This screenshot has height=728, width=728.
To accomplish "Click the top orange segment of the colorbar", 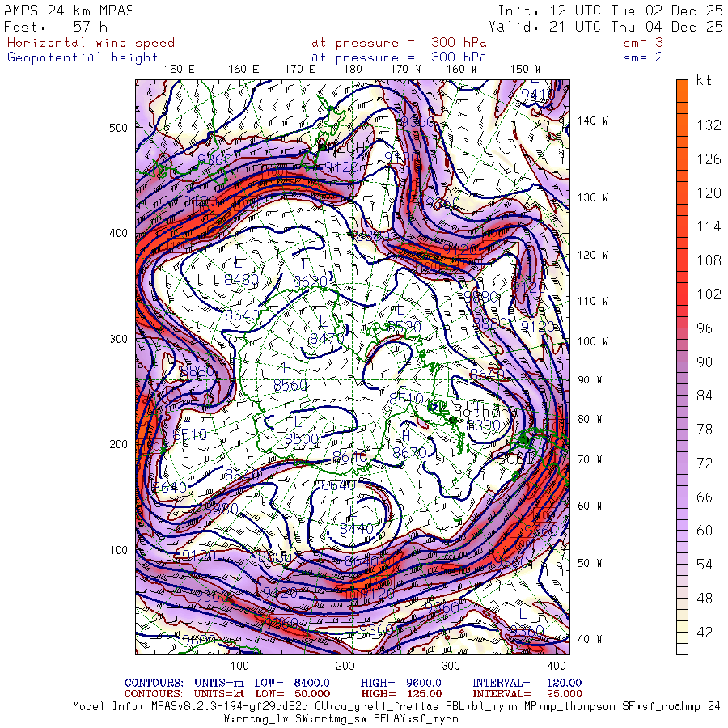I will tap(682, 86).
